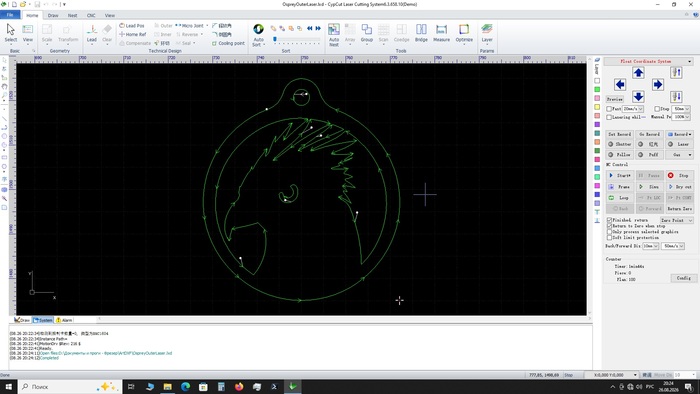
Task: Open the Alarm log tab
Action: point(64,320)
